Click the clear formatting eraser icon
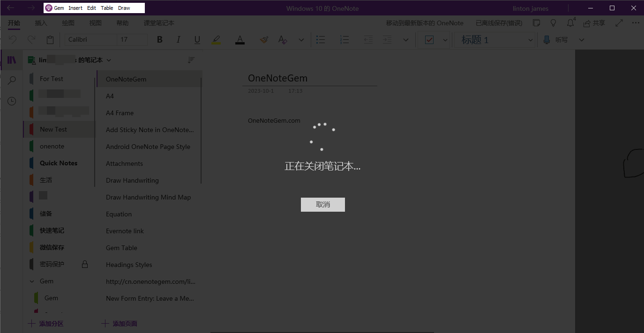 point(282,40)
